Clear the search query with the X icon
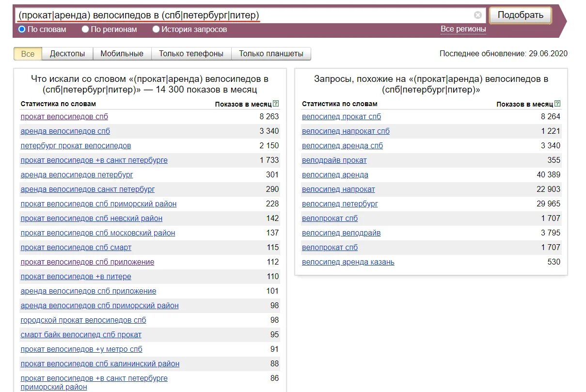Viewport: 586px width, 392px height. pyautogui.click(x=478, y=15)
